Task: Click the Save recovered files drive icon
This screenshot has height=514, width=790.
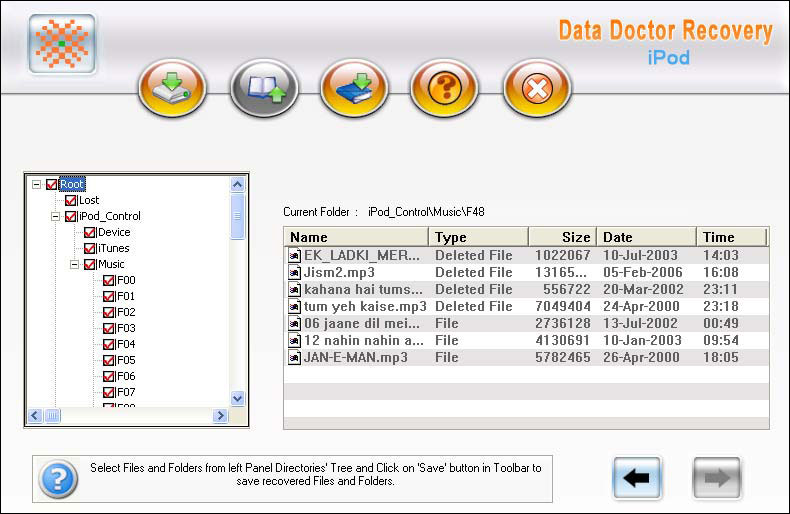Action: pyautogui.click(x=172, y=88)
